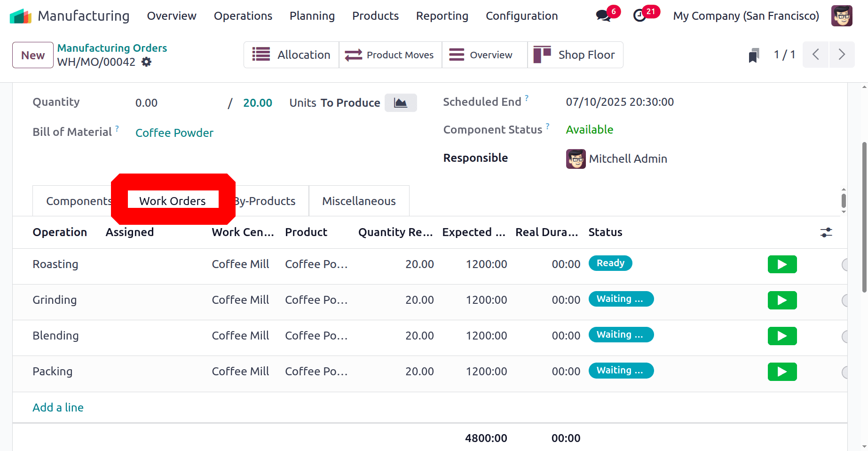Sort by Operation column header
Screen dimensions: 868x451
(60, 232)
